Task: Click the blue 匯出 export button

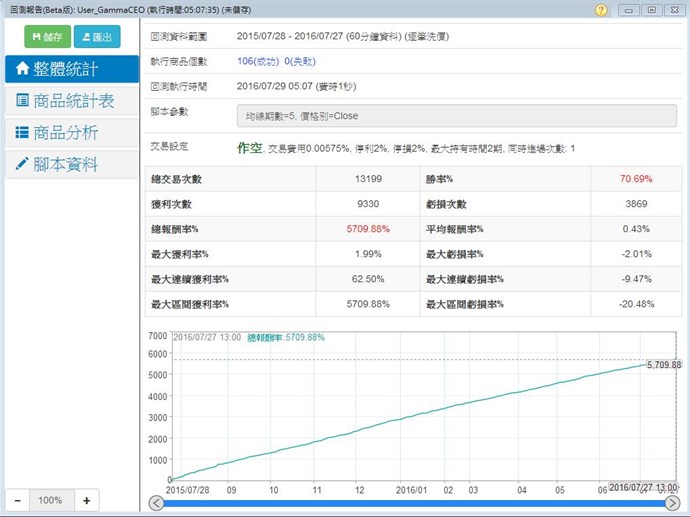Action: pos(96,37)
